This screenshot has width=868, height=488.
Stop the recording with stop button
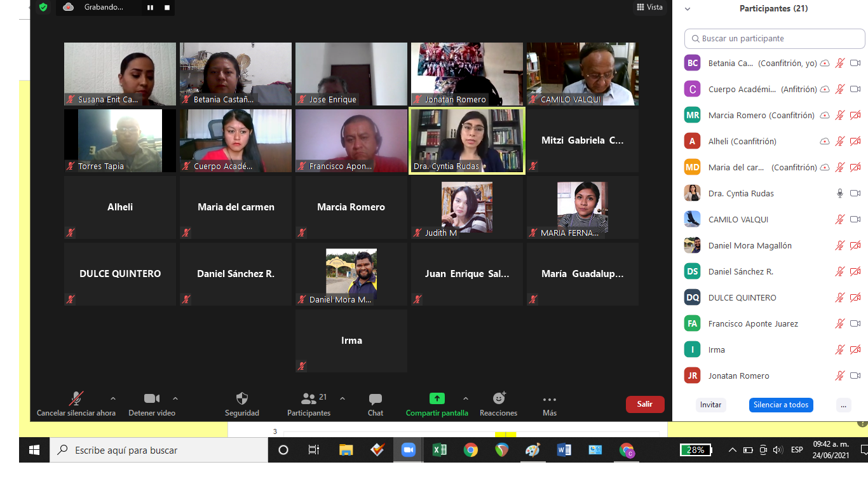click(x=167, y=8)
